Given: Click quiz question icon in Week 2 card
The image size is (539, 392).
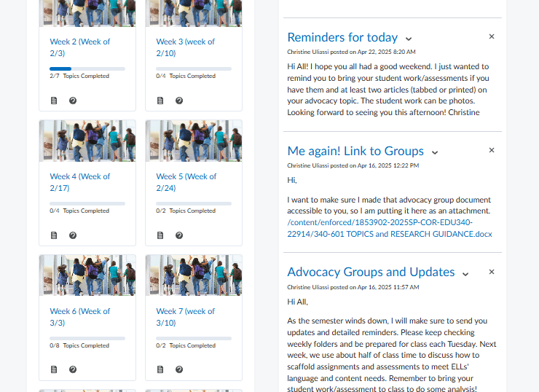Looking at the screenshot, I should [x=73, y=101].
